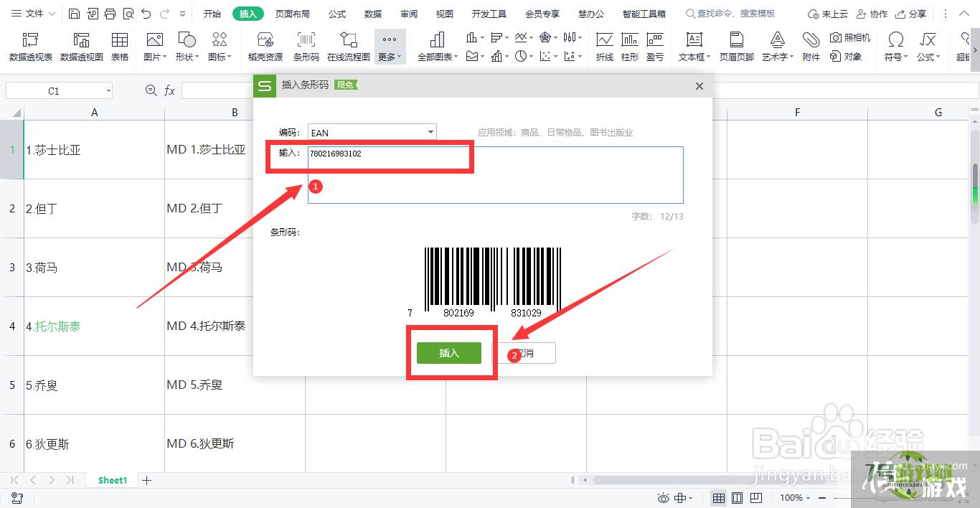Click the green 插入 Insert button in dialog
Image resolution: width=980 pixels, height=508 pixels.
[449, 353]
